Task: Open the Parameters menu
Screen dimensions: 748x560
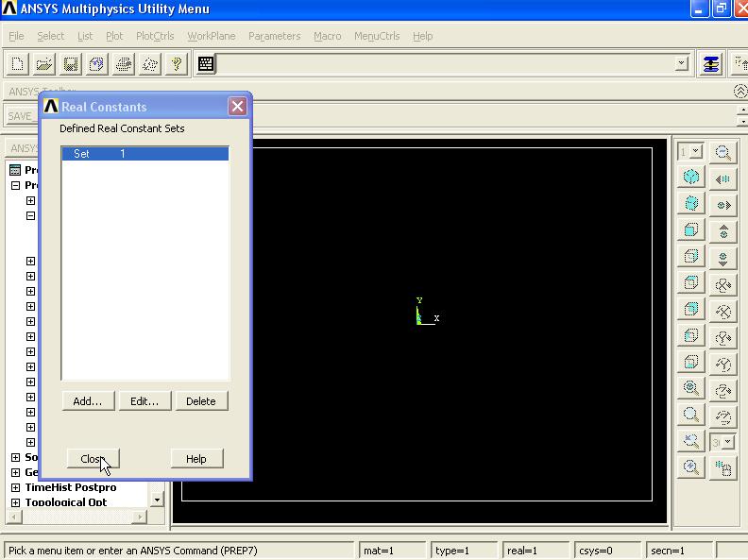Action: [274, 36]
